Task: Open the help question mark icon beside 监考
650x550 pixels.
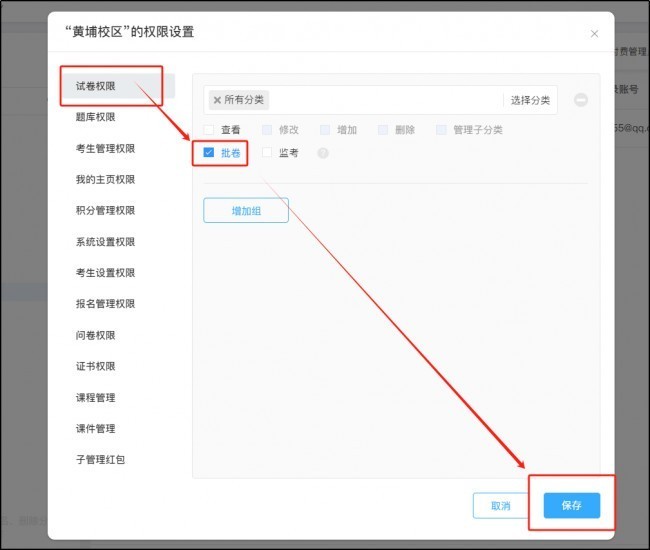Action: pos(323,153)
